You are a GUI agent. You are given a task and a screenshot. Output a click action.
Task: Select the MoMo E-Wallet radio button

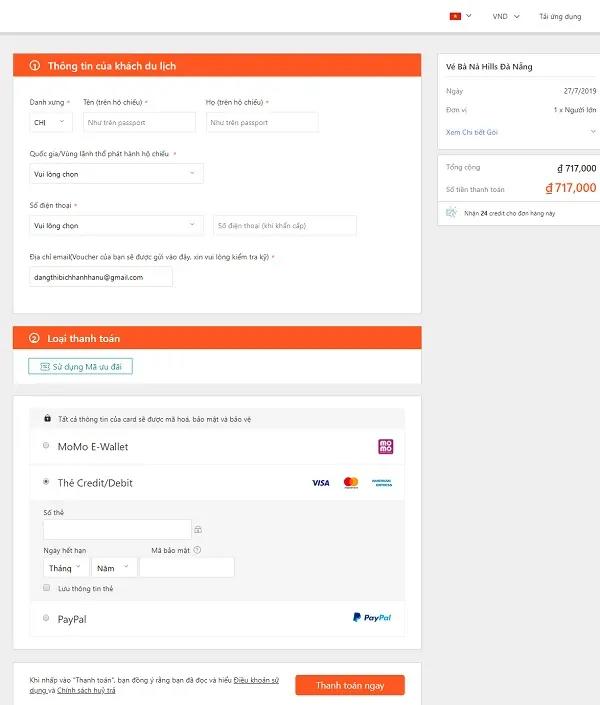[x=46, y=446]
